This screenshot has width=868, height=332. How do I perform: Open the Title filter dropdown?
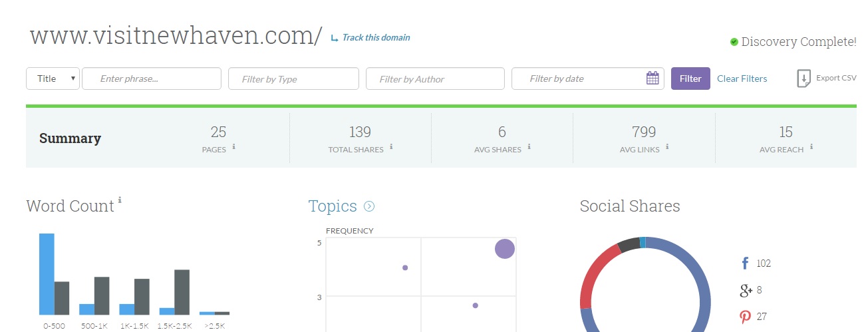pyautogui.click(x=53, y=79)
